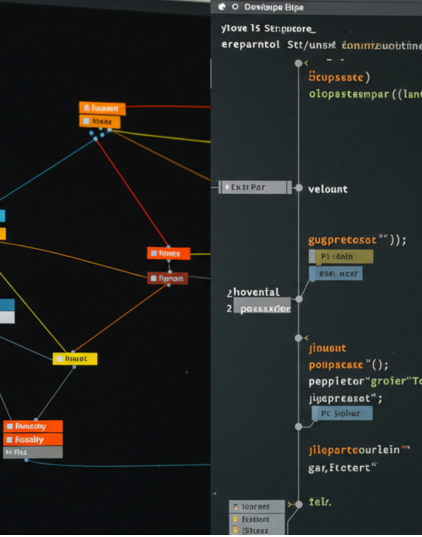This screenshot has width=422, height=537.
Task: Click the square icon on the red graph node
Action: click(x=154, y=253)
